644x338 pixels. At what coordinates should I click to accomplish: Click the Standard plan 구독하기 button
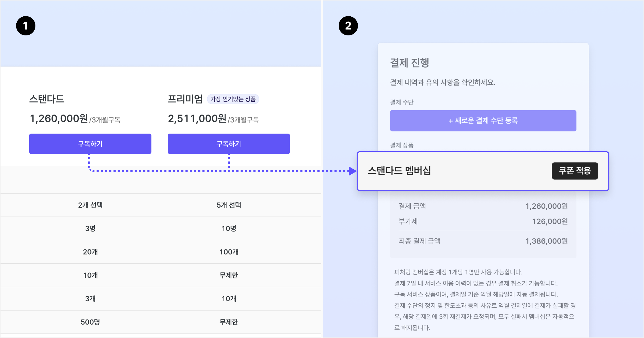90,144
